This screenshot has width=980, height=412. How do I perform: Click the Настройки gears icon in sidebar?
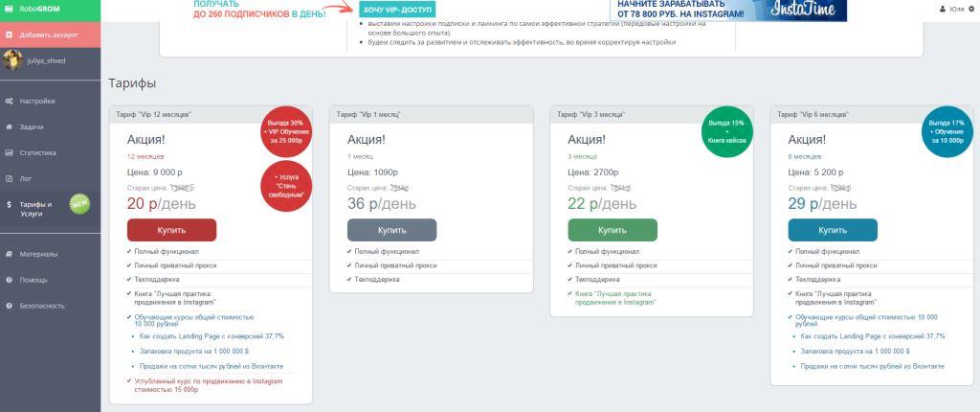point(9,101)
